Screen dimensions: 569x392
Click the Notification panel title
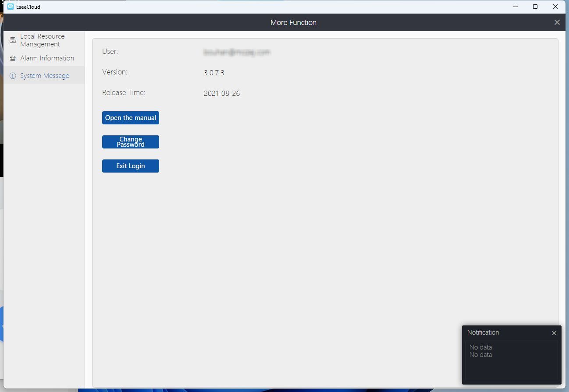(x=483, y=332)
